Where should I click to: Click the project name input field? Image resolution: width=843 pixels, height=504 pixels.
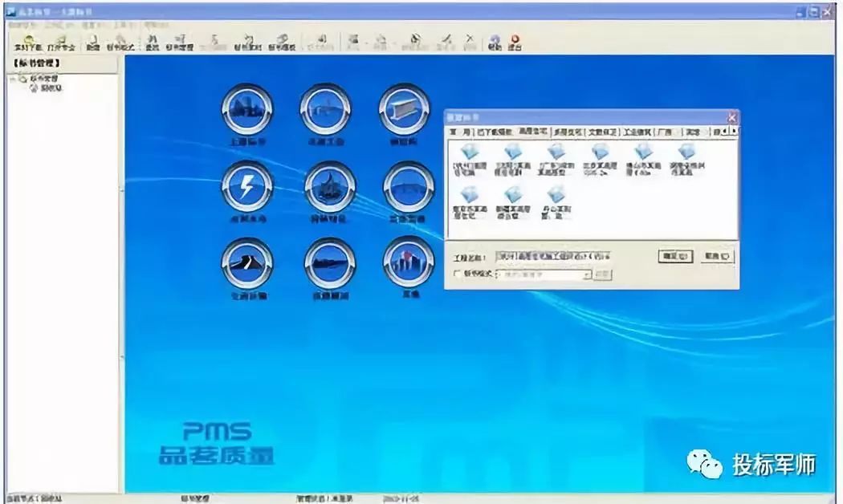(552, 256)
